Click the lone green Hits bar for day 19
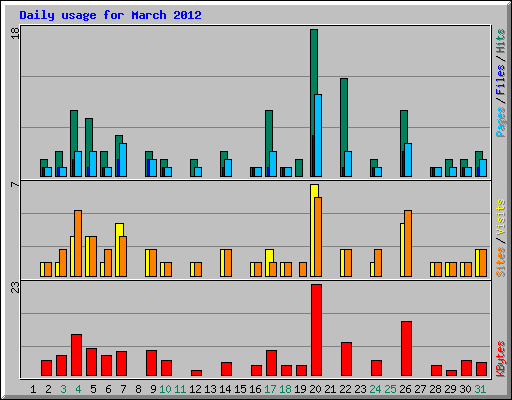 point(299,168)
